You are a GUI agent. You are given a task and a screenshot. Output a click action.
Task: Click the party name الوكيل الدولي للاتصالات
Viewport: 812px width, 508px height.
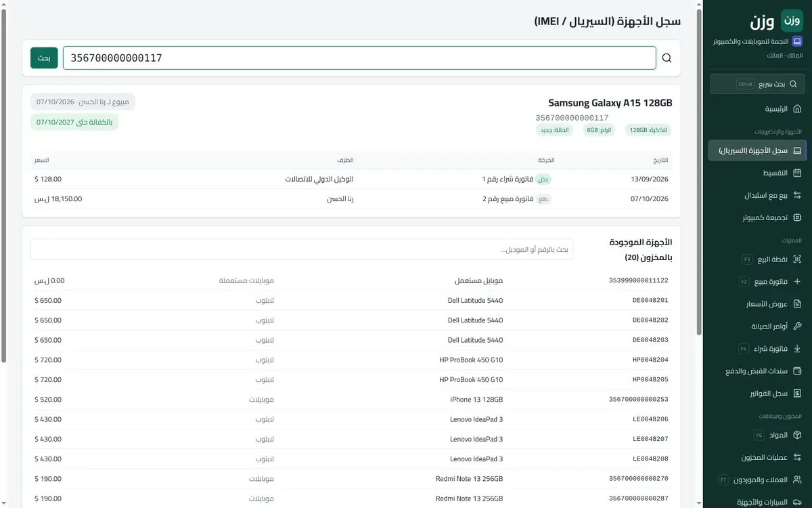point(319,179)
